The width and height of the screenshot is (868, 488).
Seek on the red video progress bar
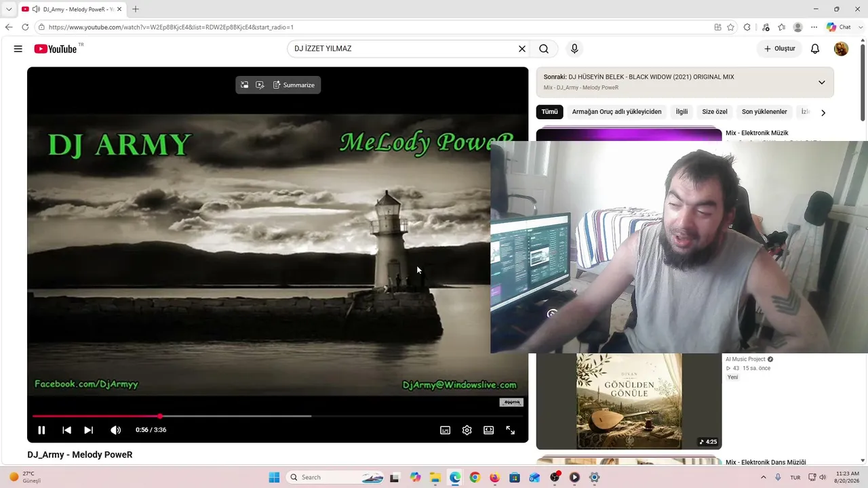click(x=277, y=416)
